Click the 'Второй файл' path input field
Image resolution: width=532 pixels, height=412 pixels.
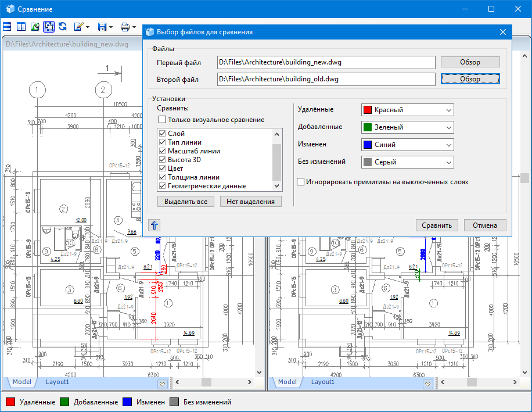point(326,79)
